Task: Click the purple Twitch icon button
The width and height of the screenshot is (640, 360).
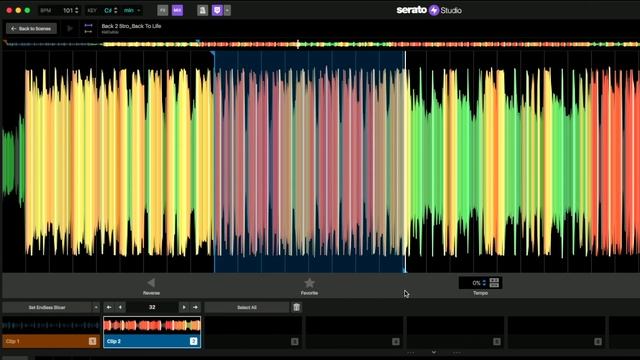Action: [x=217, y=10]
